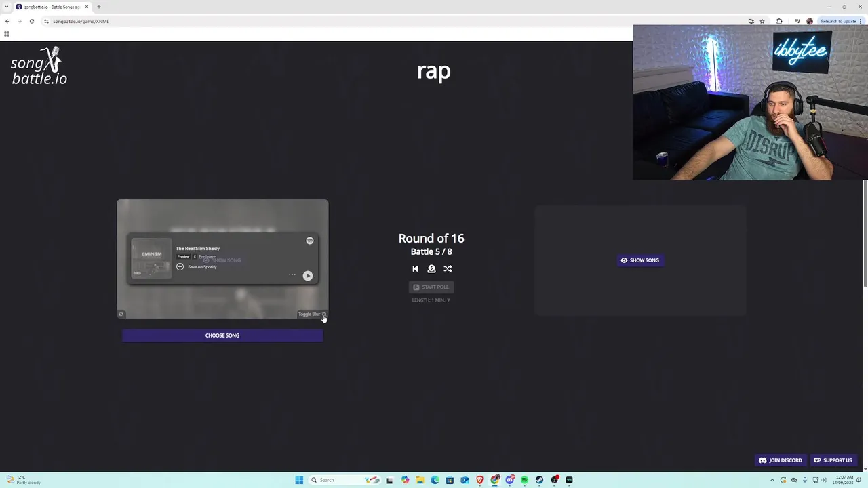
Task: Choose the left song as winner
Action: pos(222,335)
